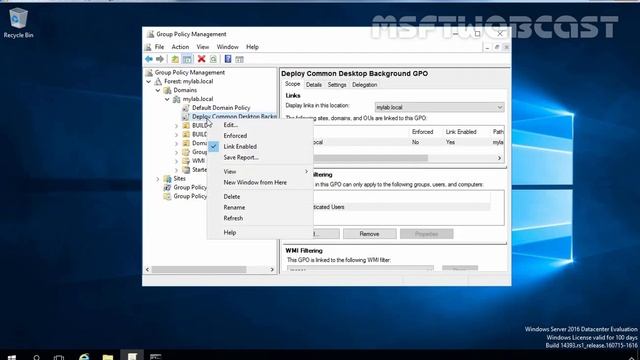Expand the View submenu in context menu
The image size is (640, 360).
point(260,171)
